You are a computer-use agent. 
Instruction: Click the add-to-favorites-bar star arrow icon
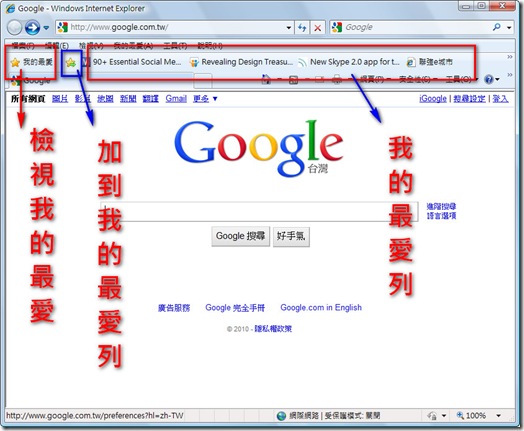[71, 62]
